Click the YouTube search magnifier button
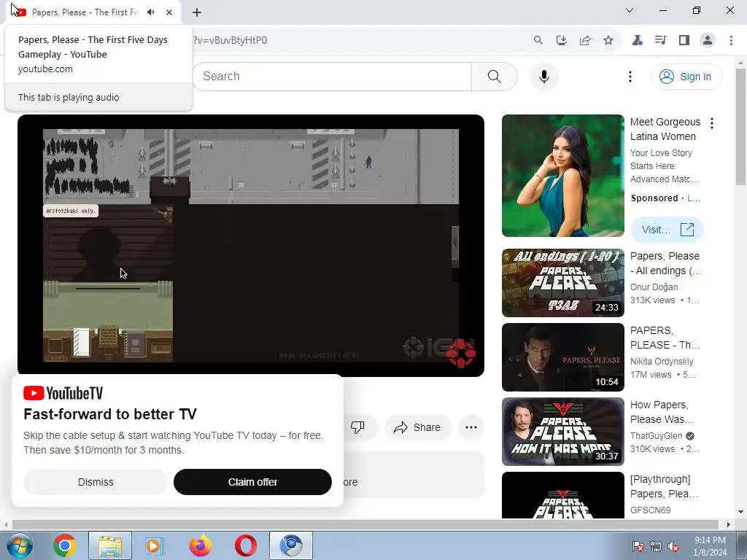Image resolution: width=747 pixels, height=560 pixels. pos(495,76)
